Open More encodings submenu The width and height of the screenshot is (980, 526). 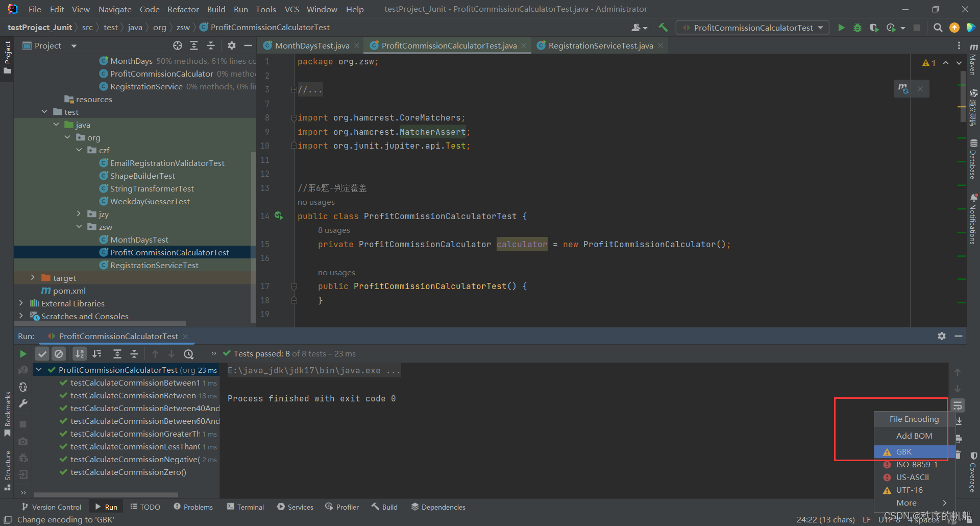(x=914, y=503)
